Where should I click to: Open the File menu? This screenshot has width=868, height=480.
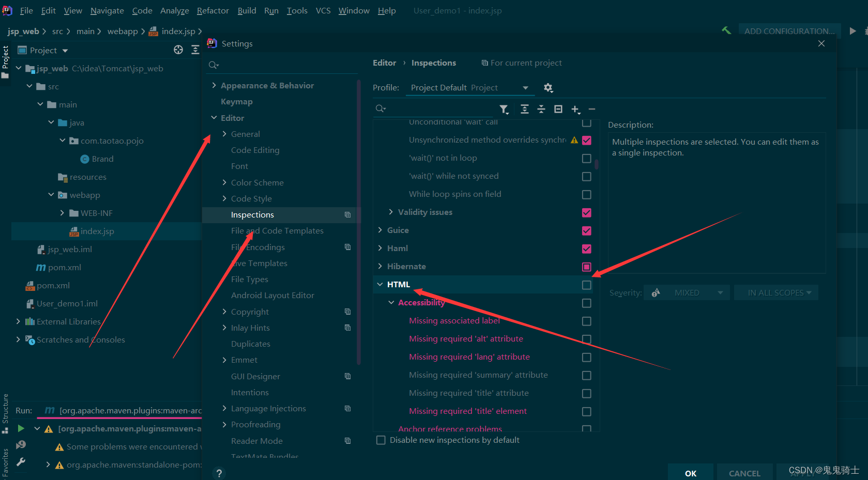(x=26, y=10)
